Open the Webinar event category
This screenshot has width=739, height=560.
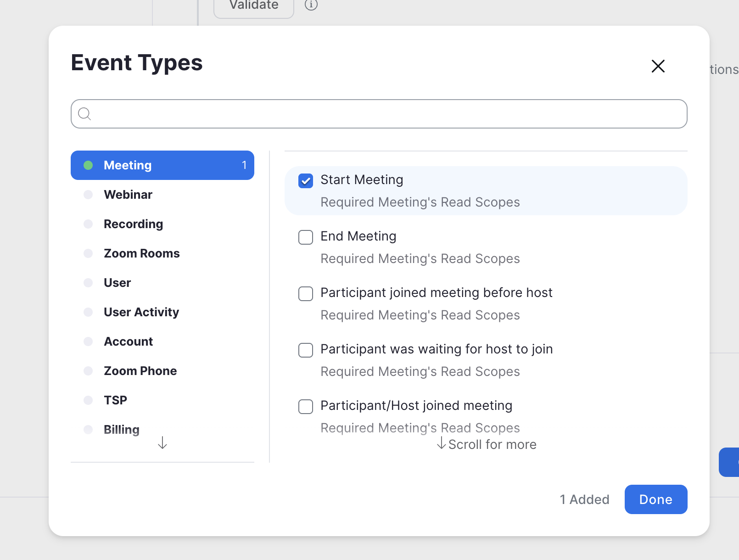click(128, 195)
